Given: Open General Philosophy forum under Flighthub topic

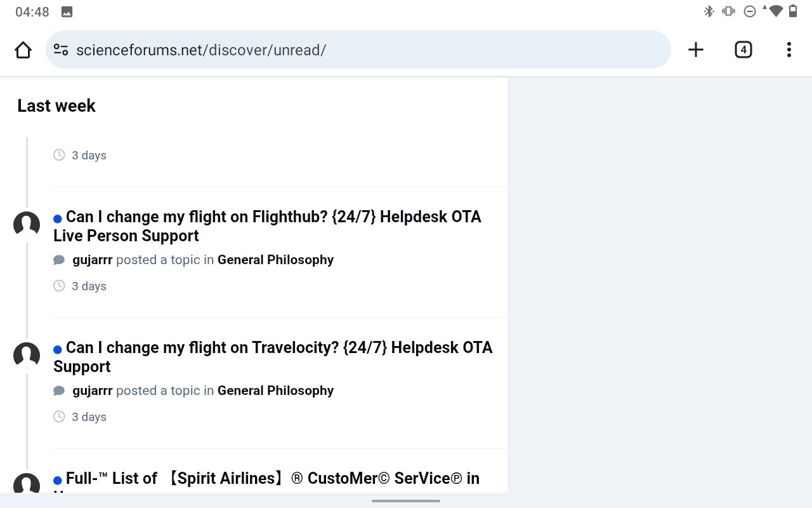Looking at the screenshot, I should tap(275, 260).
